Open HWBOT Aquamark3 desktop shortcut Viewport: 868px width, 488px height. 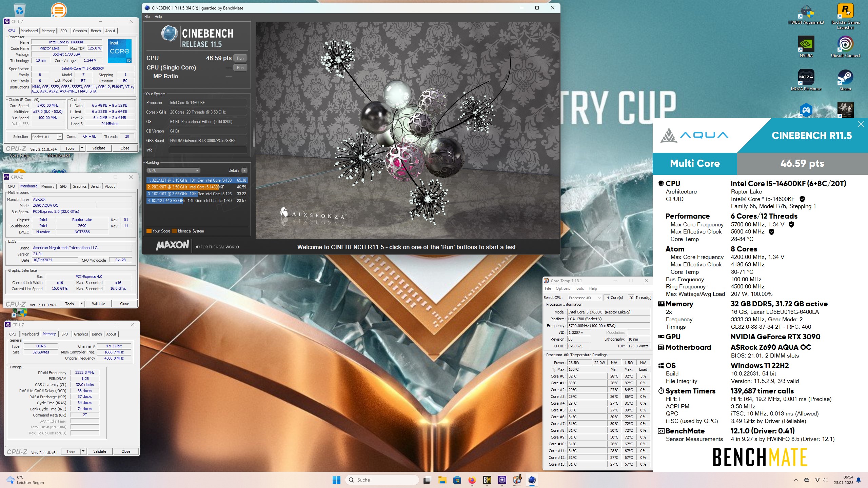[806, 14]
